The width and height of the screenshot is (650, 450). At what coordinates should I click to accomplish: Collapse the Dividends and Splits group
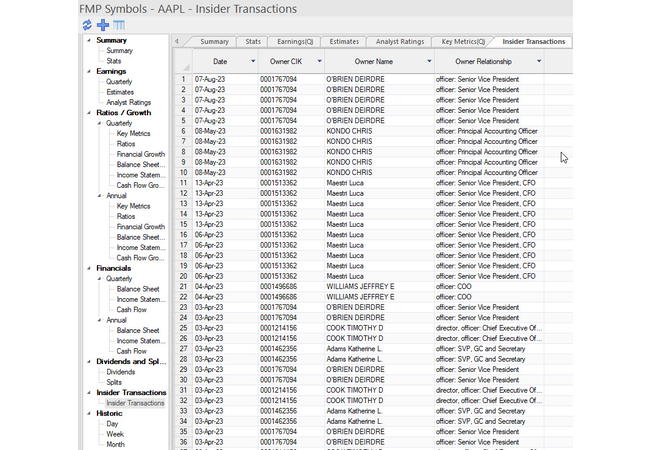(89, 361)
